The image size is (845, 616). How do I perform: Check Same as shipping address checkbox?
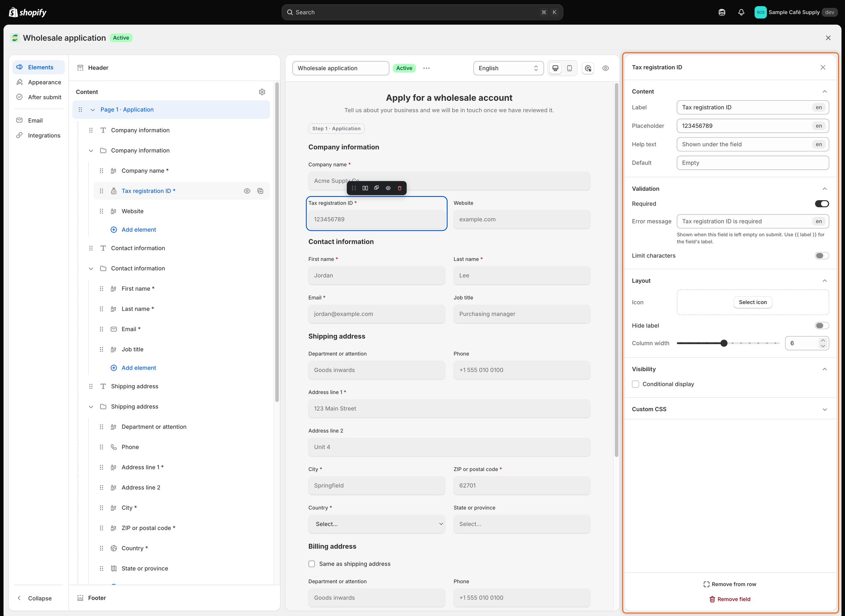click(312, 564)
